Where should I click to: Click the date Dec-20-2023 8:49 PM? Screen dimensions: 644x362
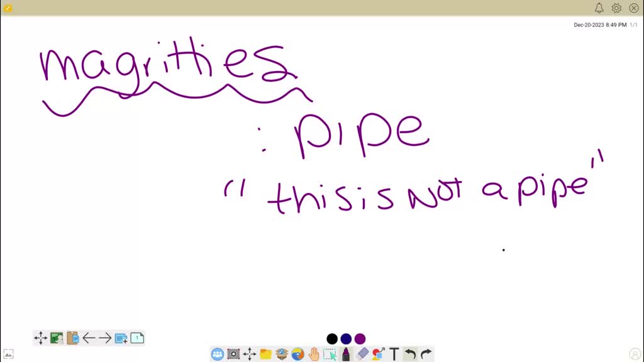[600, 25]
